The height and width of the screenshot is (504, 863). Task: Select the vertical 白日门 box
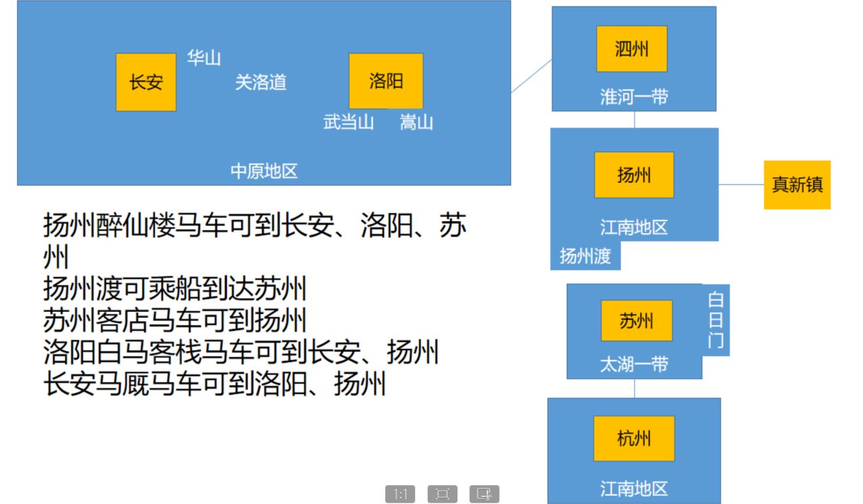pos(716,320)
